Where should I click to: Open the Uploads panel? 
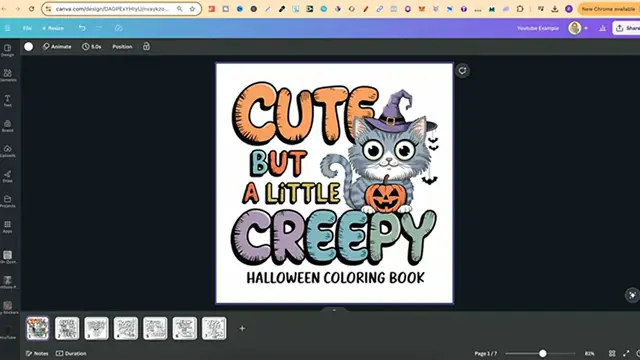[7, 151]
